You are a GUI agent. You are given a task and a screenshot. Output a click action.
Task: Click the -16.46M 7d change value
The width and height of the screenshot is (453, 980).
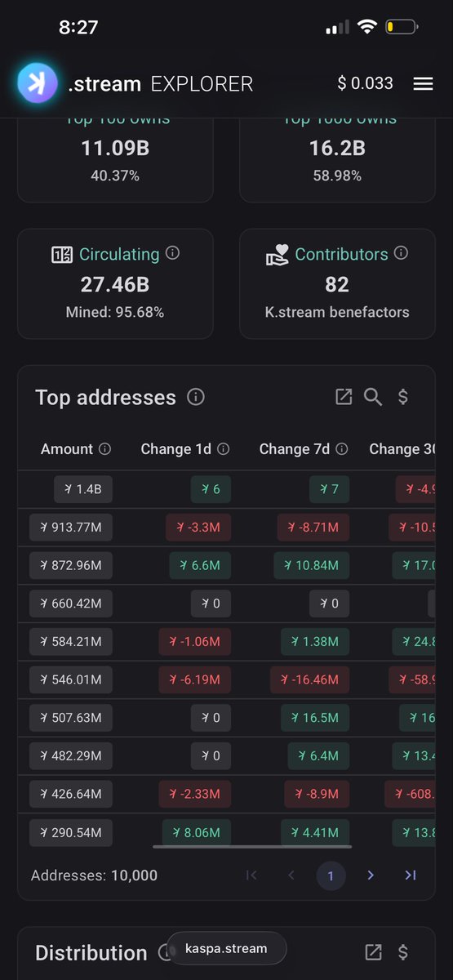(x=310, y=679)
